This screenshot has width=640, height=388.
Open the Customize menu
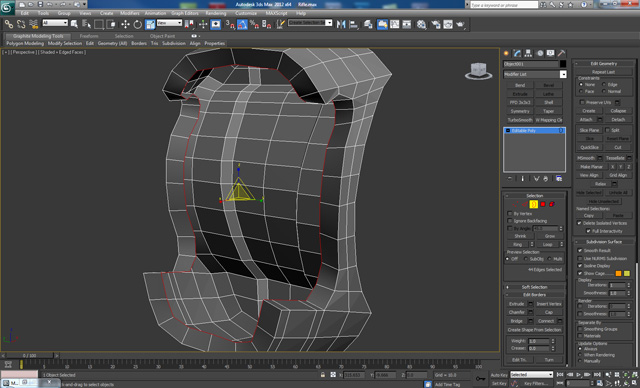pos(246,13)
